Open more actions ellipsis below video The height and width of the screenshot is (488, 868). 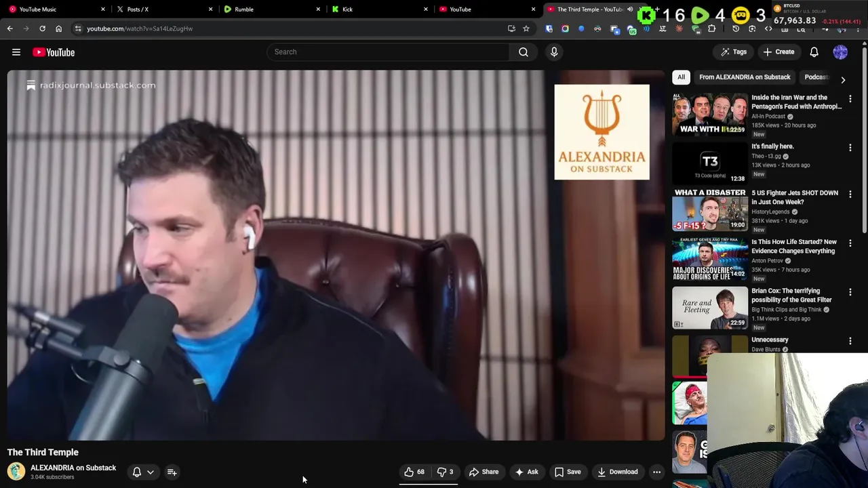[x=656, y=472]
